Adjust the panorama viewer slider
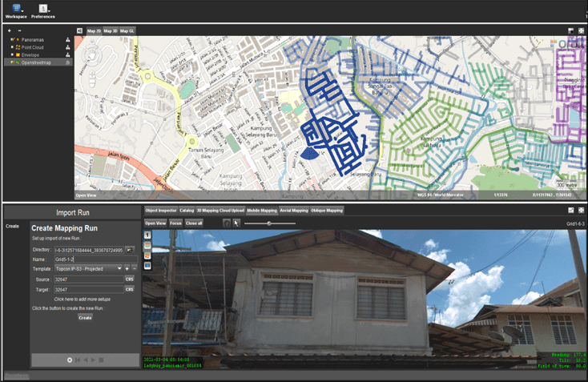The width and height of the screenshot is (588, 382). (269, 223)
